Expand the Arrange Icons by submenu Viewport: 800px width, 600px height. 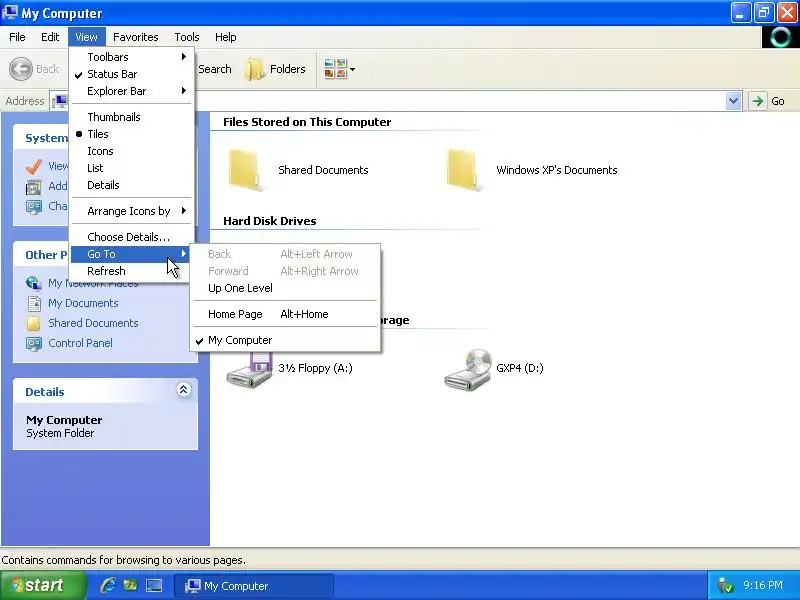tap(131, 211)
